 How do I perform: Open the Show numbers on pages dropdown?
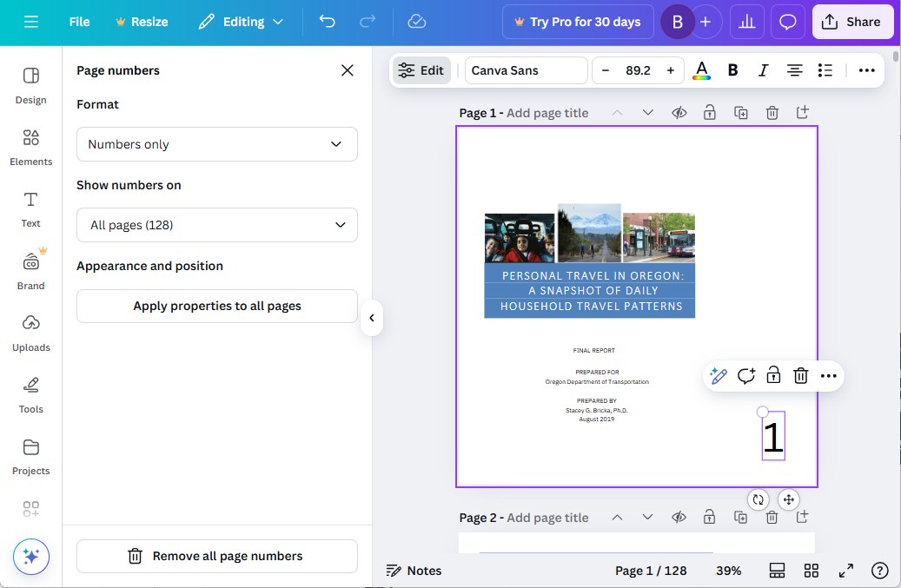[x=216, y=225]
